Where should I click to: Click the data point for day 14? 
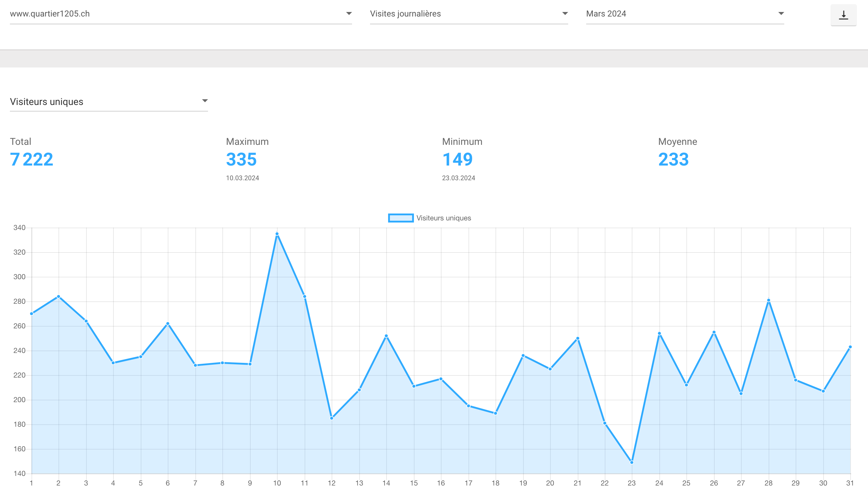[387, 336]
